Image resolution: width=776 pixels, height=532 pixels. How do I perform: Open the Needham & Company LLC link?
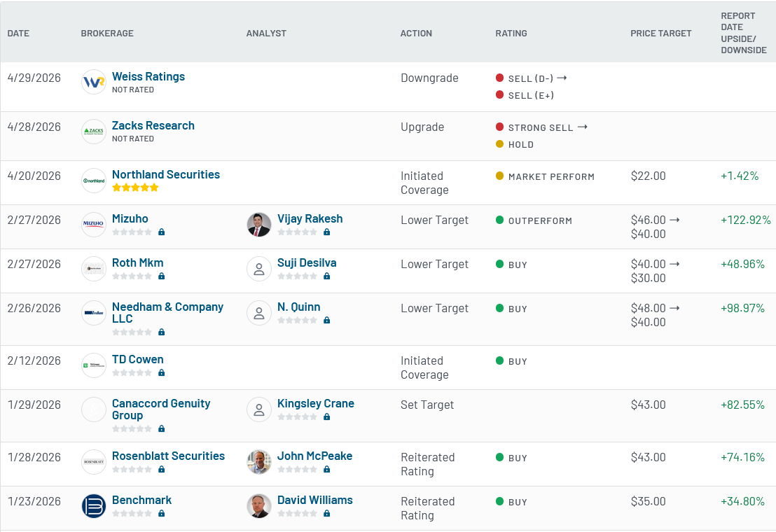pos(168,312)
